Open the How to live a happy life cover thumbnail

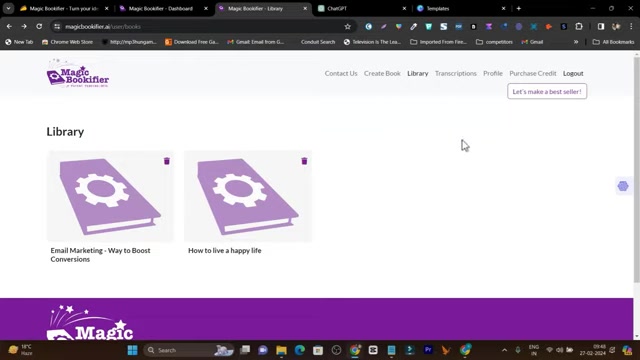tap(248, 196)
